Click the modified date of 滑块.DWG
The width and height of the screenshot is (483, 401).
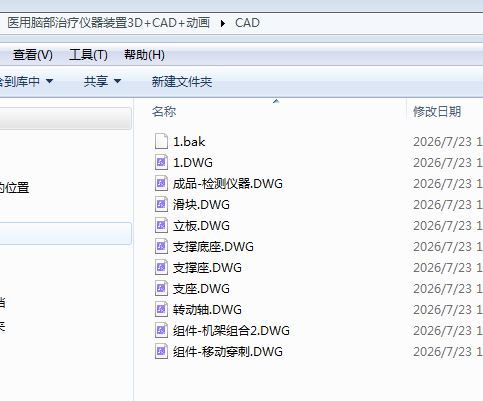pyautogui.click(x=448, y=205)
